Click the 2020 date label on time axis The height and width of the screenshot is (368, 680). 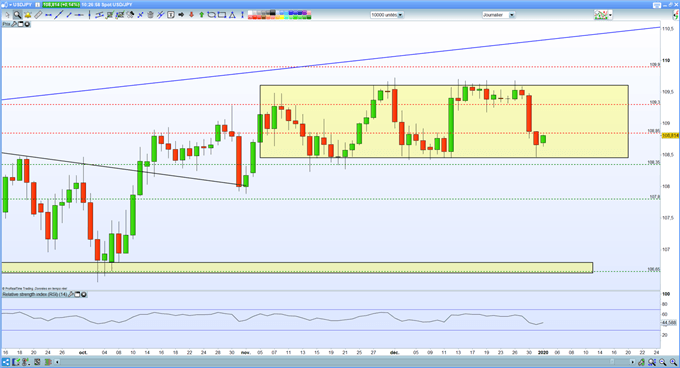(x=543, y=353)
